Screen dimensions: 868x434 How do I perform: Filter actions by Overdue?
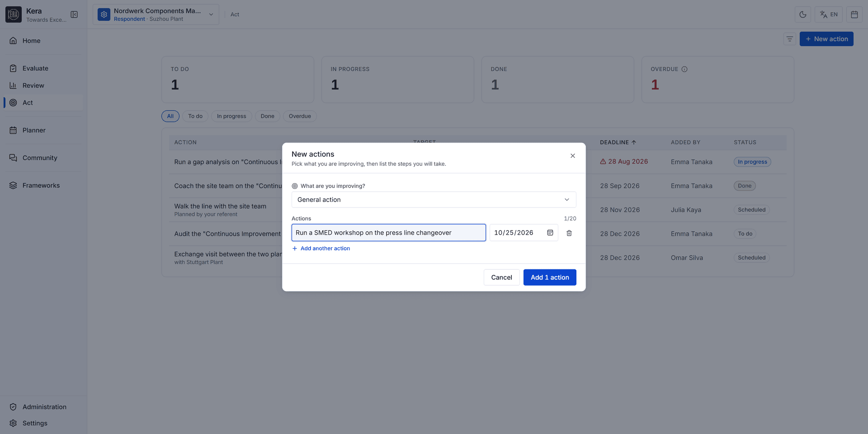pyautogui.click(x=300, y=116)
